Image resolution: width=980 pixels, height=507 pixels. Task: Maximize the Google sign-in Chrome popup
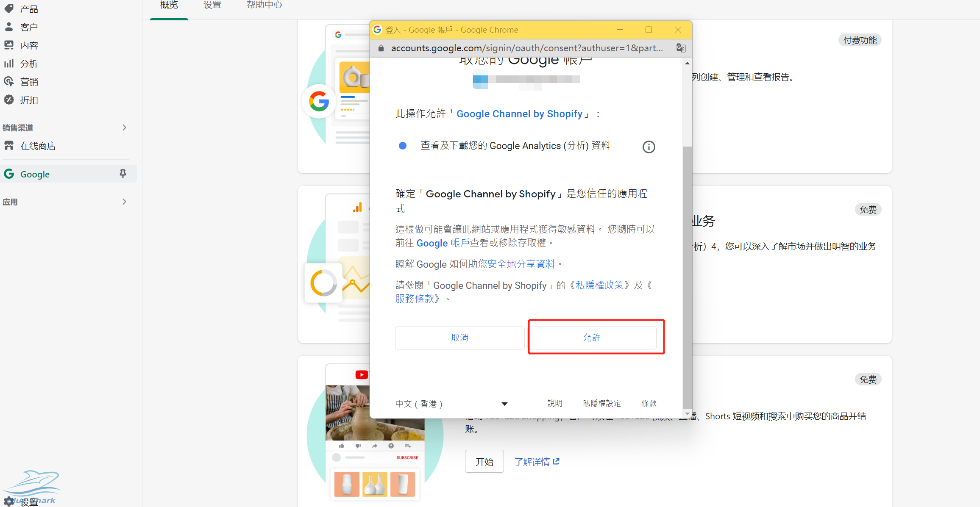[649, 30]
